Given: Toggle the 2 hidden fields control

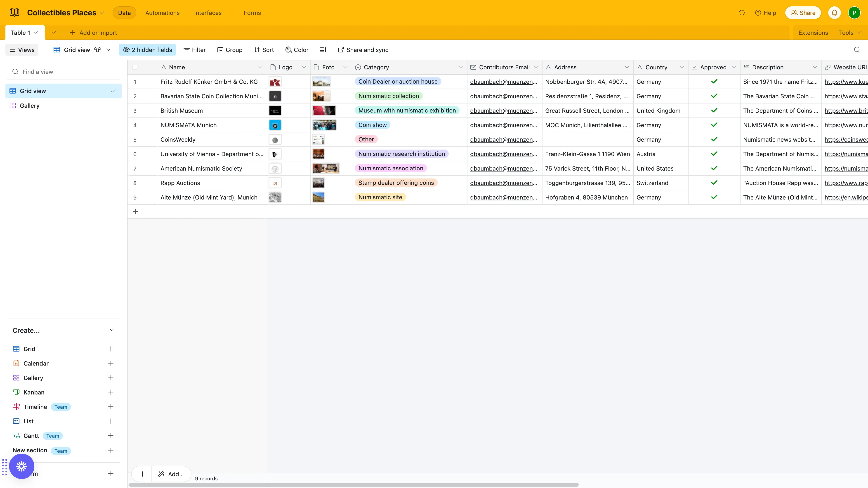Looking at the screenshot, I should click(x=147, y=50).
